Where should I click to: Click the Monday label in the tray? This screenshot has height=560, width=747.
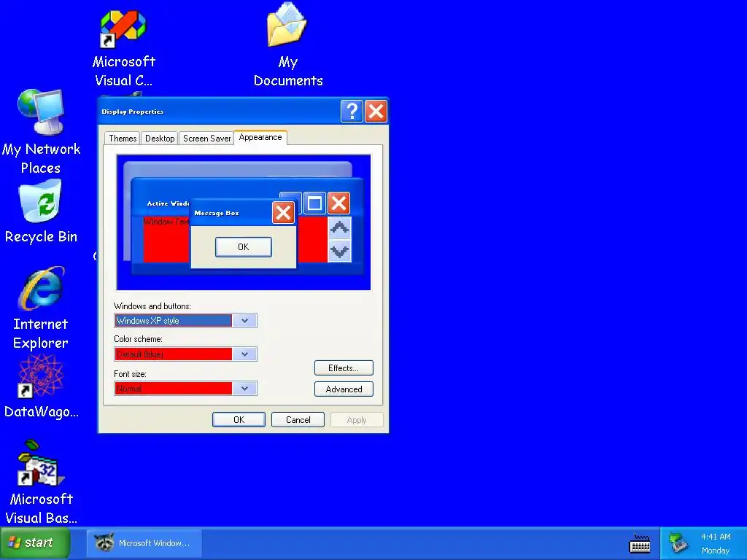(x=716, y=551)
